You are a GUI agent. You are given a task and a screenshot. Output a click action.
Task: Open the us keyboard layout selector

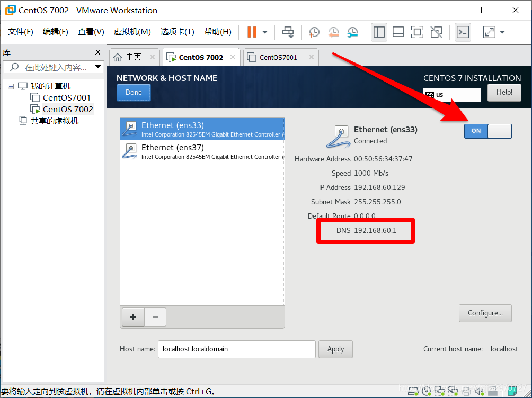coord(451,95)
